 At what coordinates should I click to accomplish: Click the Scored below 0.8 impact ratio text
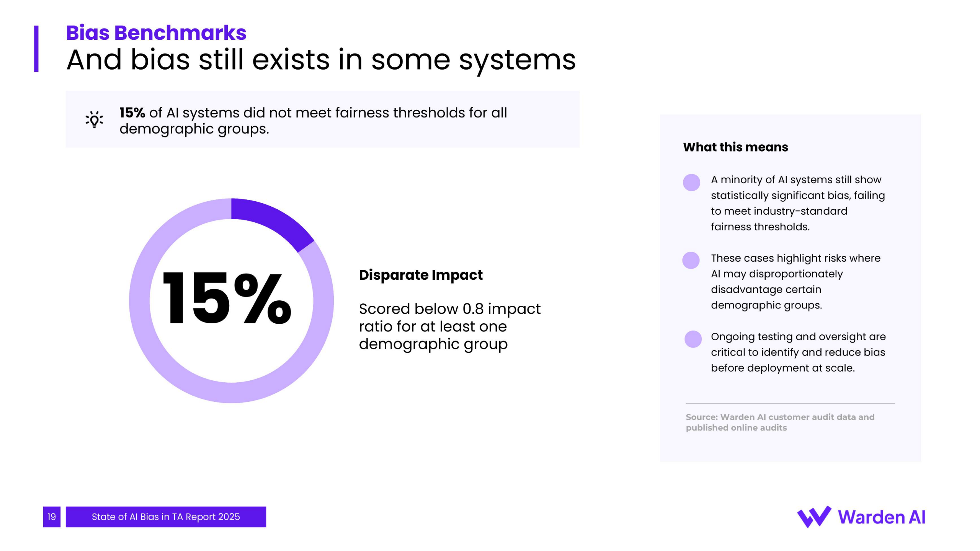click(x=449, y=326)
